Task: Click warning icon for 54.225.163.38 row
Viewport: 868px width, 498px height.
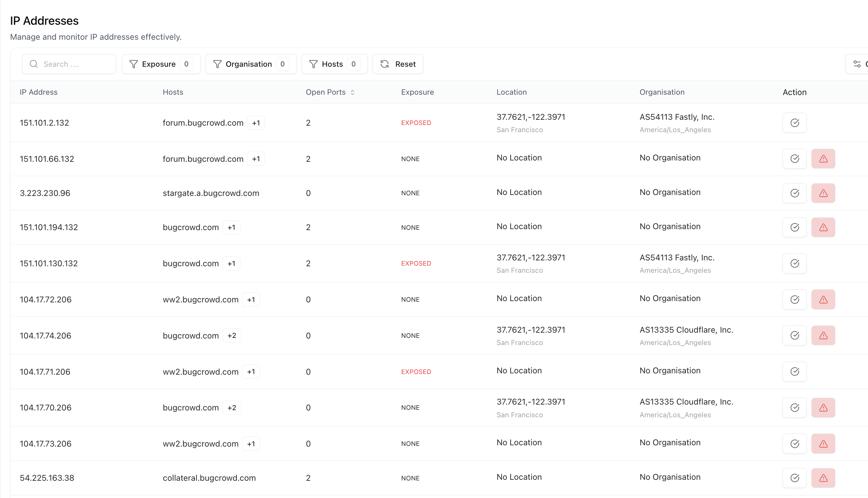Action: click(x=823, y=478)
